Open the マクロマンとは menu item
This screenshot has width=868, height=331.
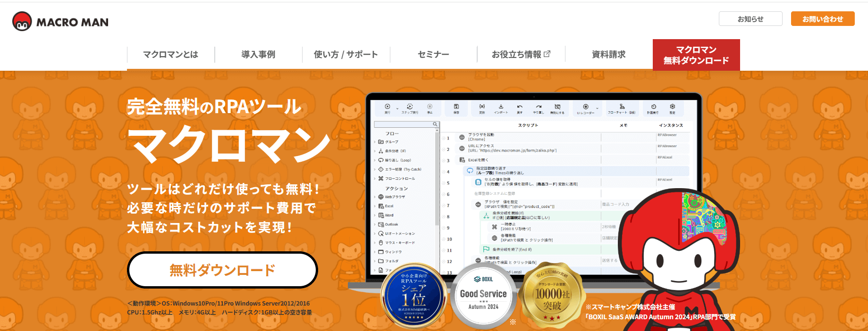[171, 55]
